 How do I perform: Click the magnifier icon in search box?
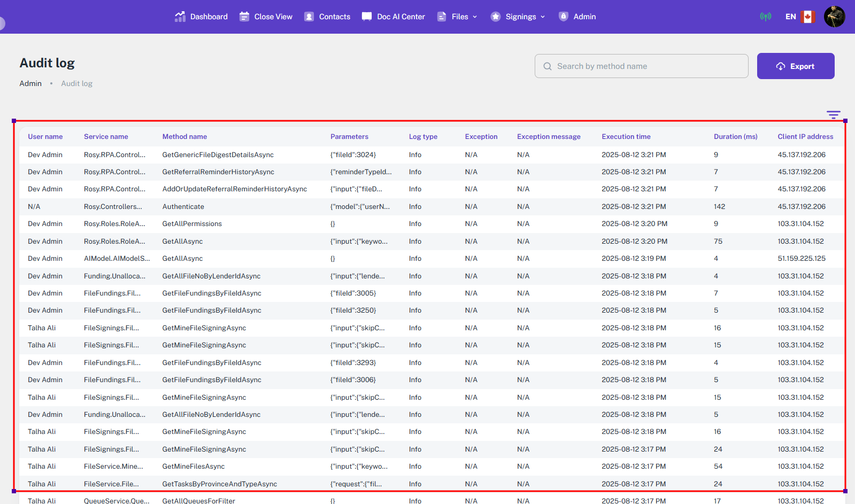pos(548,66)
